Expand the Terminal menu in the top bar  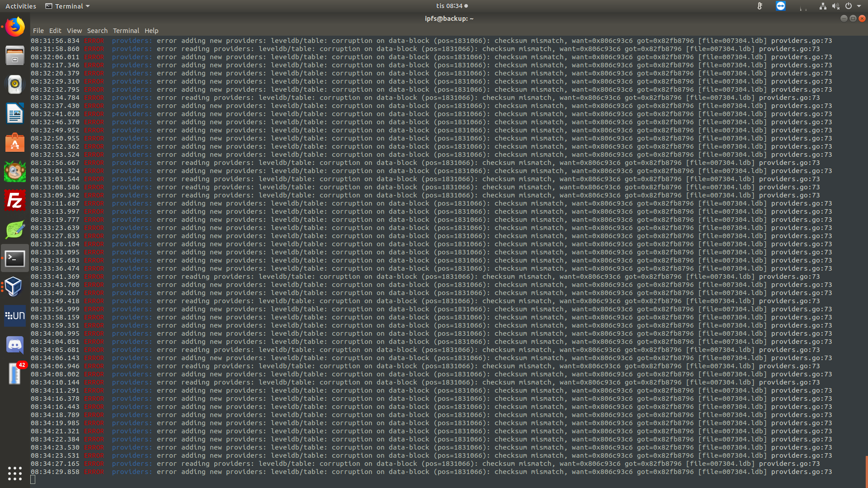click(67, 6)
